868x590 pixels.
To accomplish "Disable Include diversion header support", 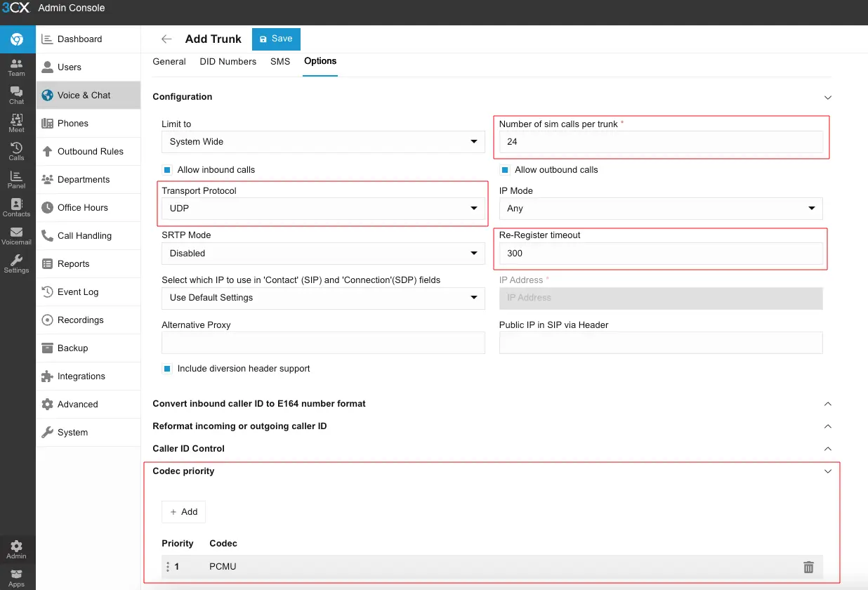I will (167, 369).
